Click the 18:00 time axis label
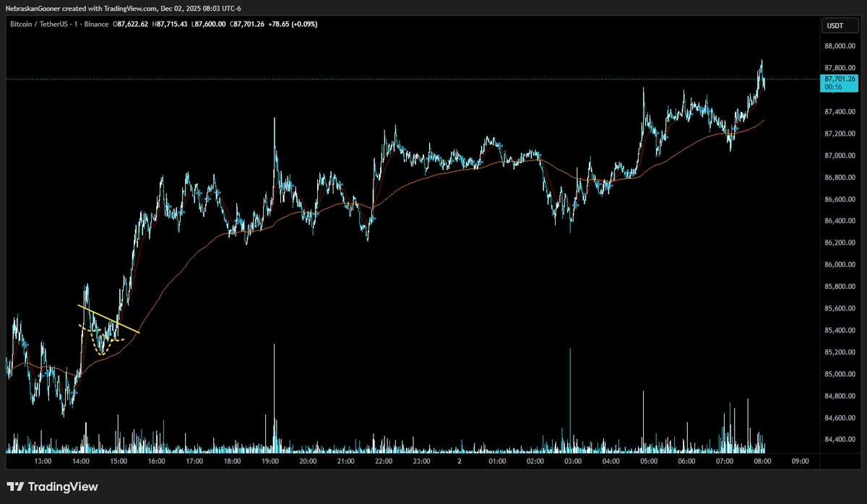Image resolution: width=867 pixels, height=504 pixels. pyautogui.click(x=232, y=461)
